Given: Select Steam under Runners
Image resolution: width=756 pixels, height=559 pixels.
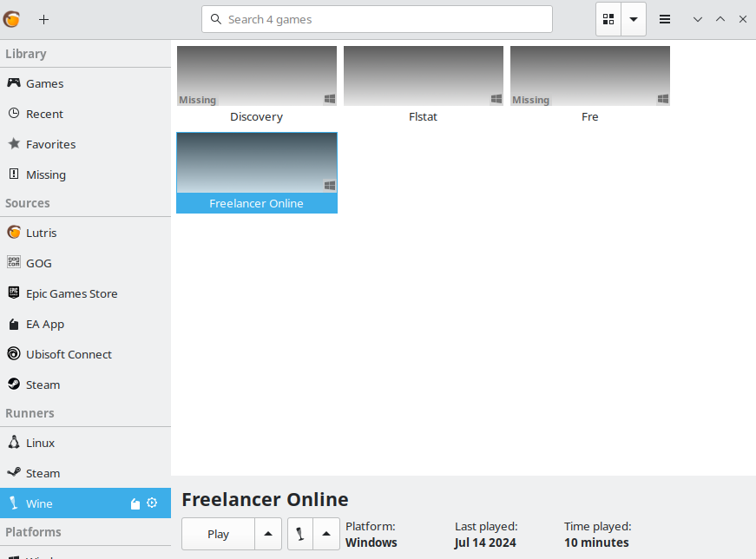Looking at the screenshot, I should tap(85, 473).
